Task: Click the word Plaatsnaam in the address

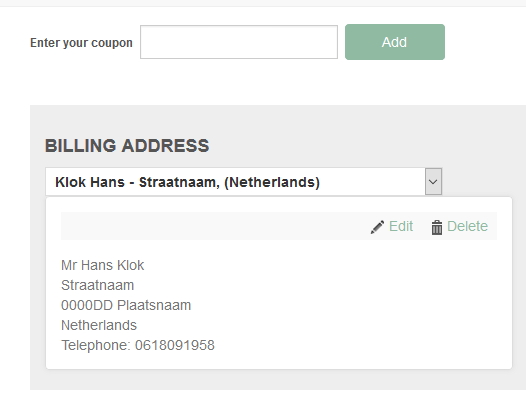Action: (154, 305)
